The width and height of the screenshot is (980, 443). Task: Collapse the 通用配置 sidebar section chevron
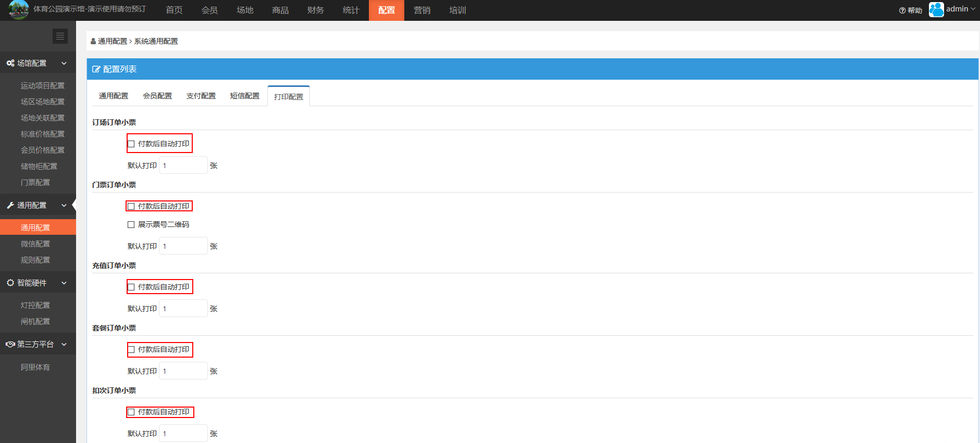(x=64, y=206)
